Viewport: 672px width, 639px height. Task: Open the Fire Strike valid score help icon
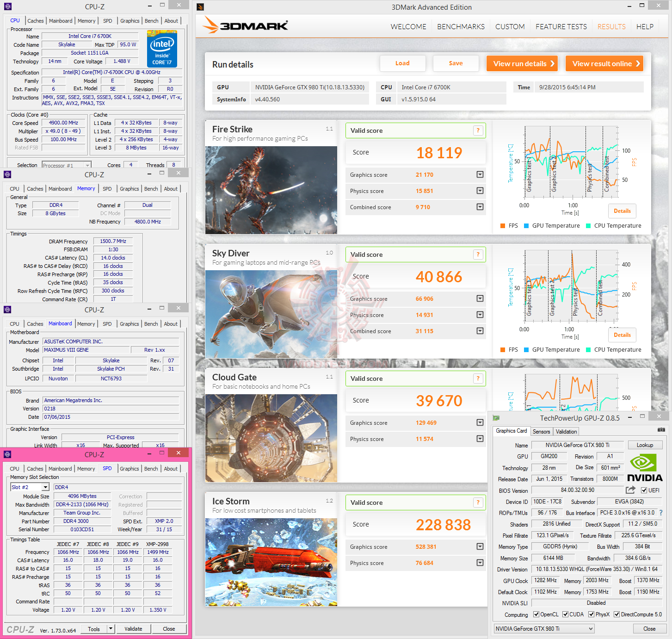pyautogui.click(x=478, y=130)
